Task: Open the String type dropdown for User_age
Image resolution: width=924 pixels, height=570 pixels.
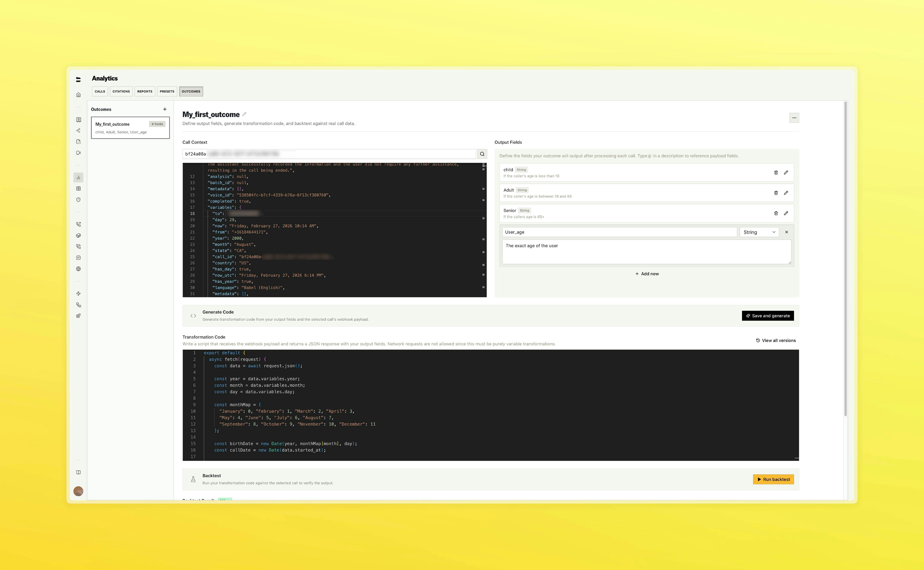Action: pyautogui.click(x=759, y=232)
